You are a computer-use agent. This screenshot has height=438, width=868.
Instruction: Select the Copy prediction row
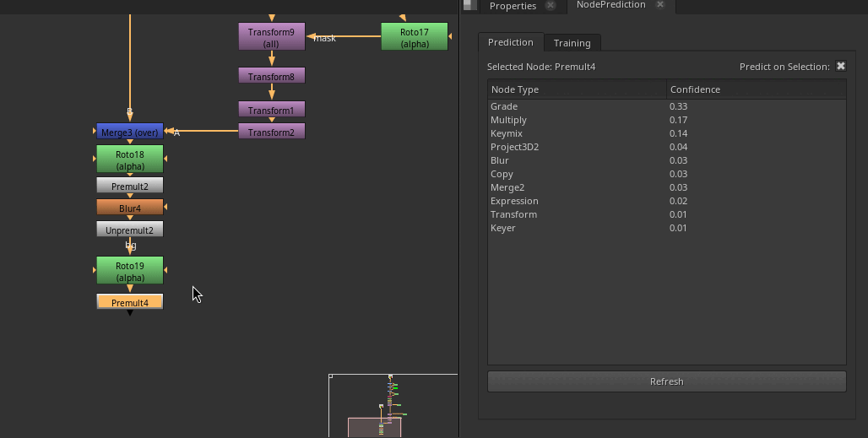pyautogui.click(x=666, y=174)
